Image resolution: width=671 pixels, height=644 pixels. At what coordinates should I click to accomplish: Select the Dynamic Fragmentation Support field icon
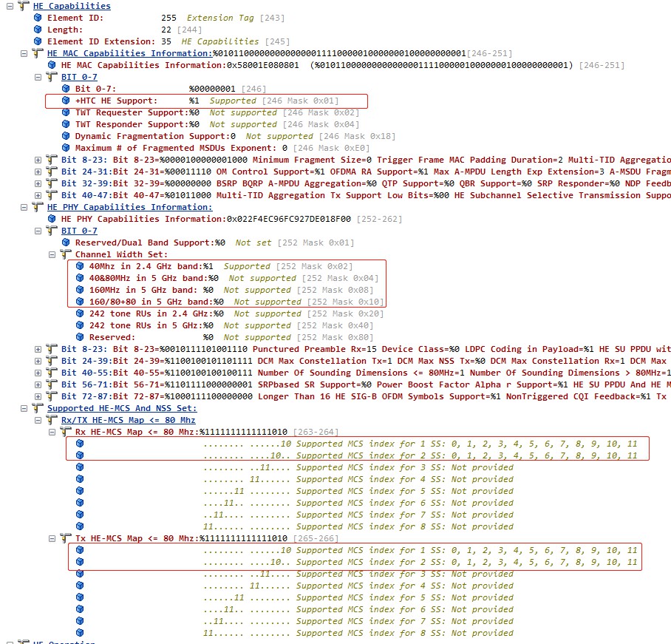66,136
